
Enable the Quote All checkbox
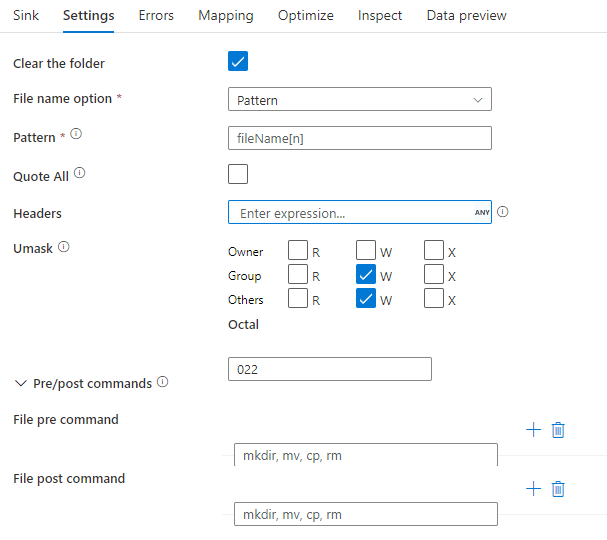point(238,175)
